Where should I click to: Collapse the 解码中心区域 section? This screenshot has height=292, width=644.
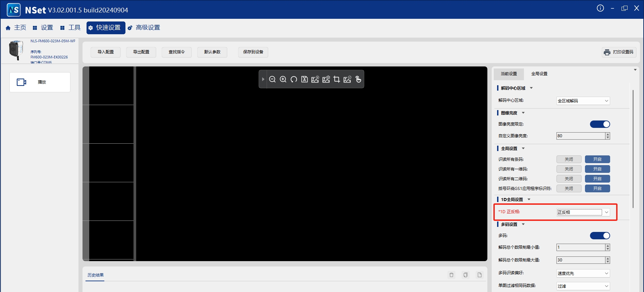click(x=531, y=88)
